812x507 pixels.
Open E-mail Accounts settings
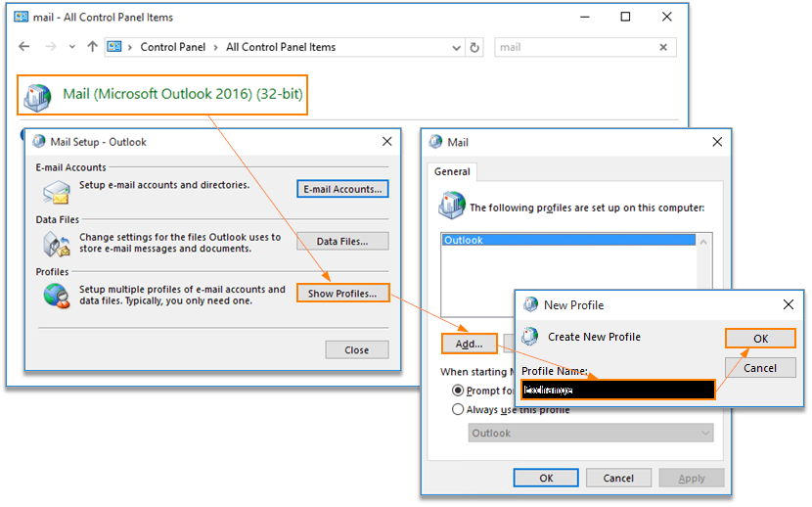click(342, 189)
